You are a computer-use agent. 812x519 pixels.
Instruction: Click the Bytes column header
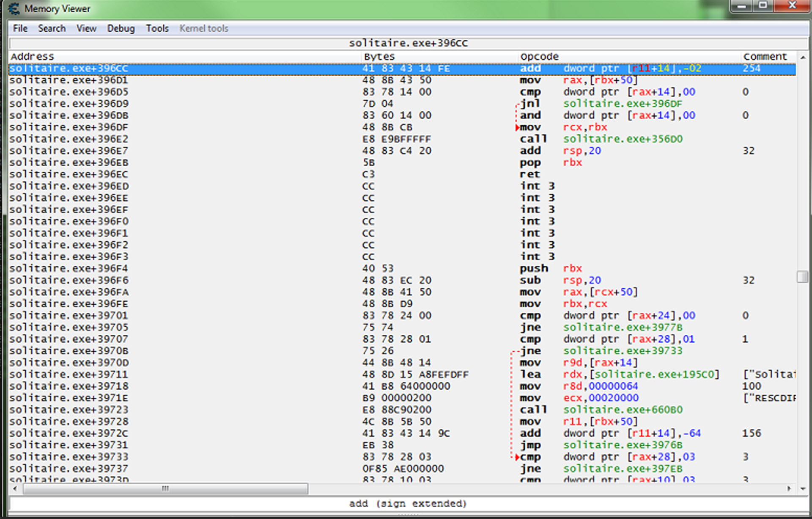[440, 56]
